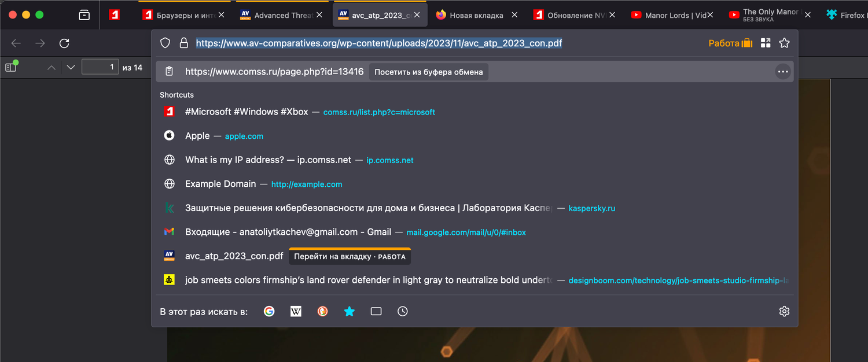The width and height of the screenshot is (868, 362).
Task: Show site security padlock info
Action: tap(184, 43)
